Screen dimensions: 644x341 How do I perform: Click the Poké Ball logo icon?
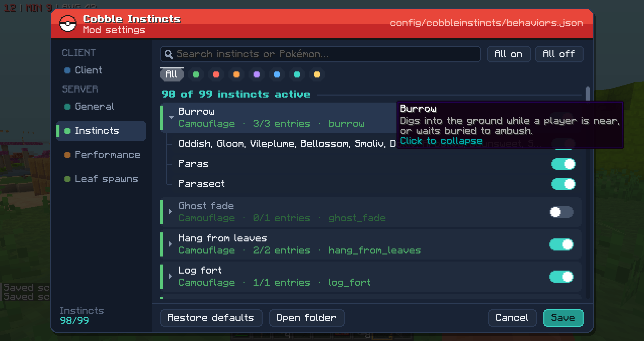pos(68,24)
